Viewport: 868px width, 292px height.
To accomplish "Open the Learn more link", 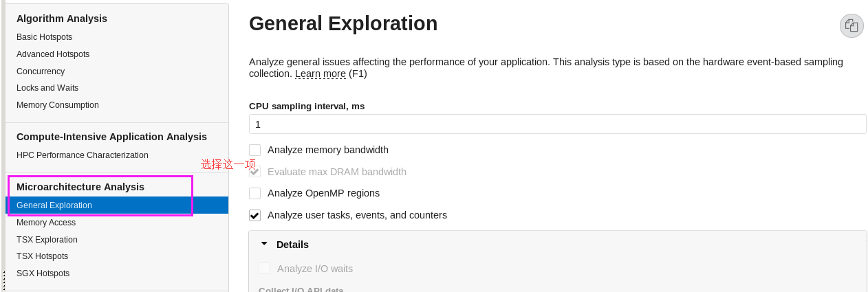I will coord(321,74).
